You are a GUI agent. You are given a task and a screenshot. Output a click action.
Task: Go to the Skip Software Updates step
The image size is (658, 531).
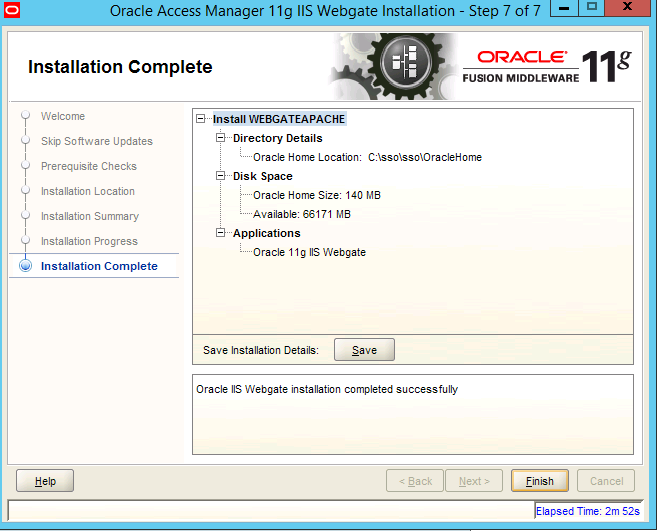tap(97, 141)
